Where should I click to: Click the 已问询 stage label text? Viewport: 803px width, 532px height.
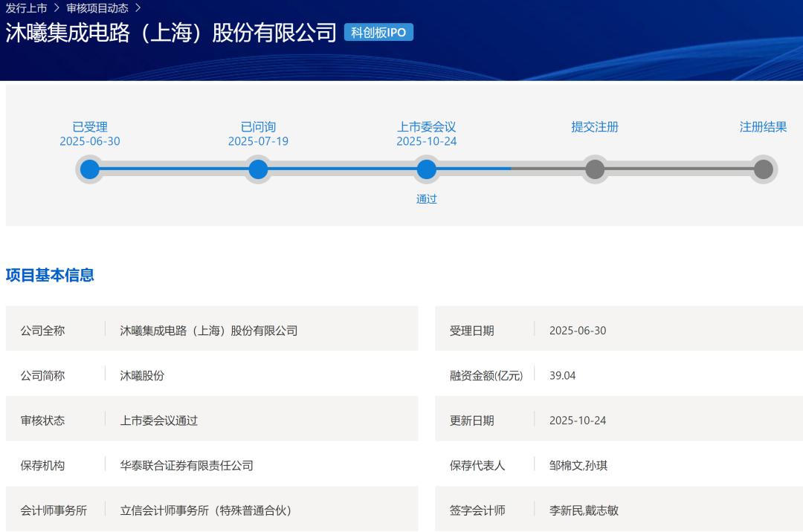click(258, 126)
